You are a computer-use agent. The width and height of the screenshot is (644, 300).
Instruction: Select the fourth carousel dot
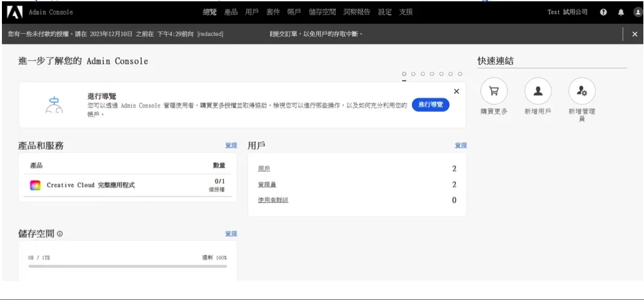(x=432, y=74)
